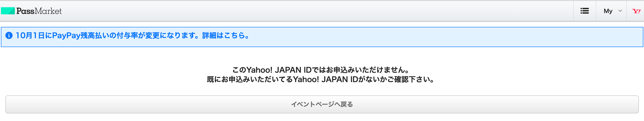Open the list menu icon in header

(x=584, y=11)
